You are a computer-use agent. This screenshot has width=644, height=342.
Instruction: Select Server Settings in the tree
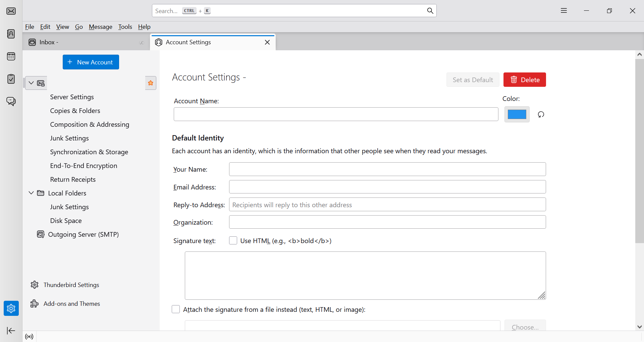point(72,97)
